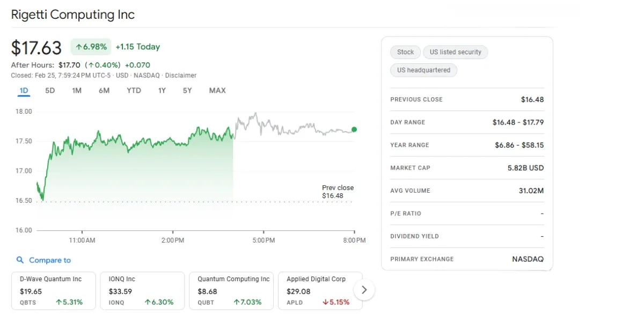Display MAX history chart
Image resolution: width=644 pixels, height=322 pixels.
217,90
